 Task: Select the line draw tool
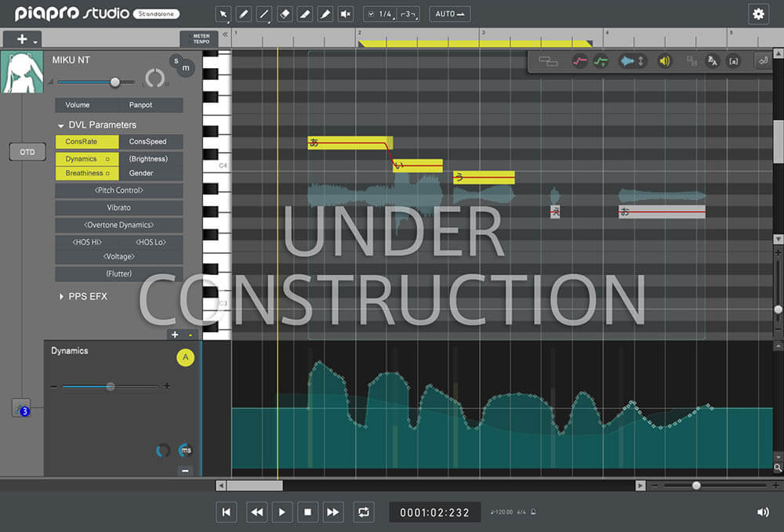264,14
